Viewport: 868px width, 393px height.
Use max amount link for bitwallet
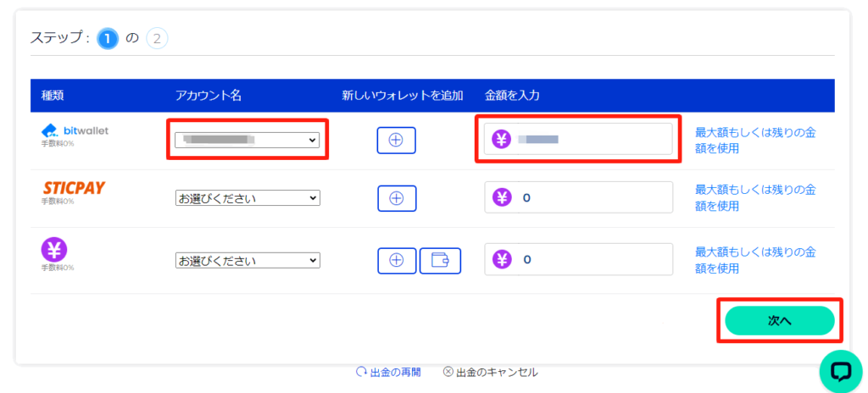(754, 140)
